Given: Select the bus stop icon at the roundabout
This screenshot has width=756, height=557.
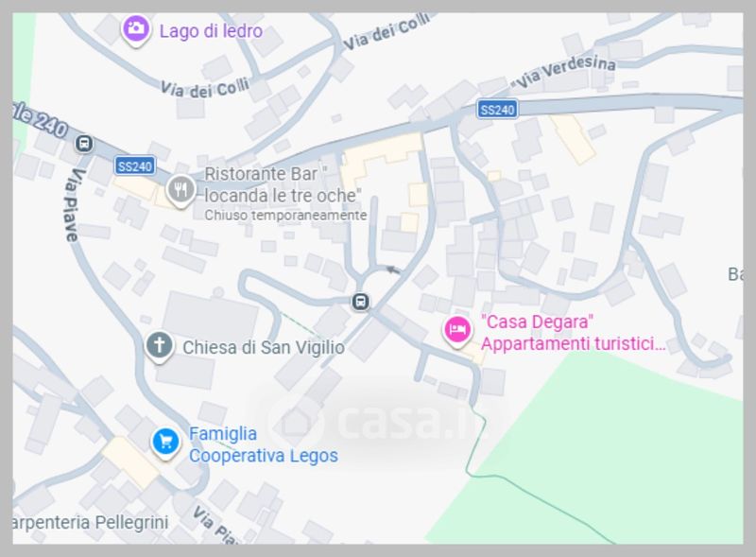Looking at the screenshot, I should (x=360, y=302).
